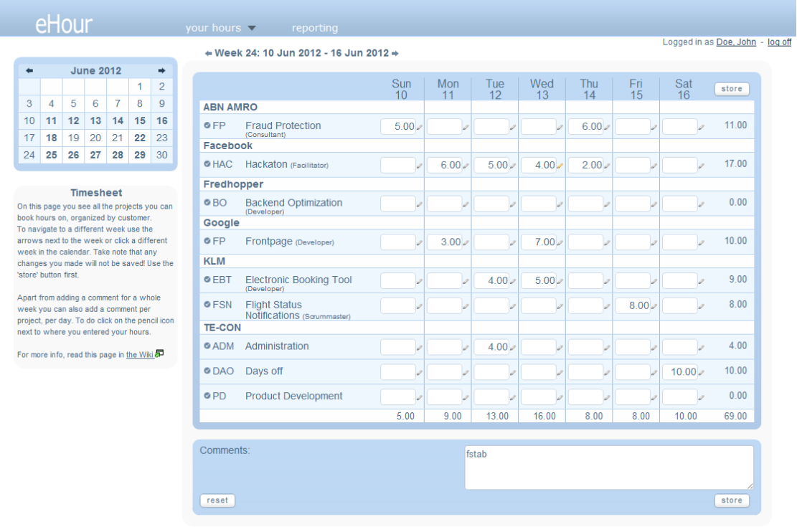The image size is (797, 532).
Task: Toggle the round icon beside HAC project
Action: tap(207, 164)
